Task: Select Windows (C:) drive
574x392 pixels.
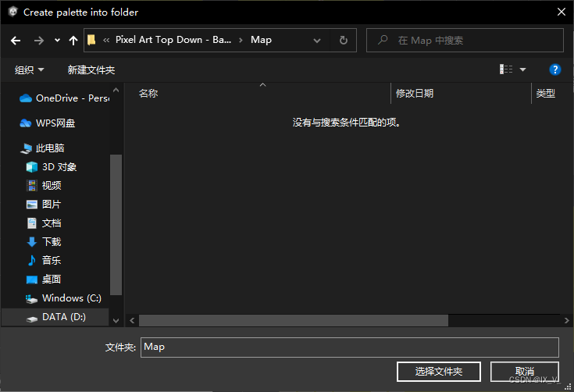Action: tap(71, 298)
